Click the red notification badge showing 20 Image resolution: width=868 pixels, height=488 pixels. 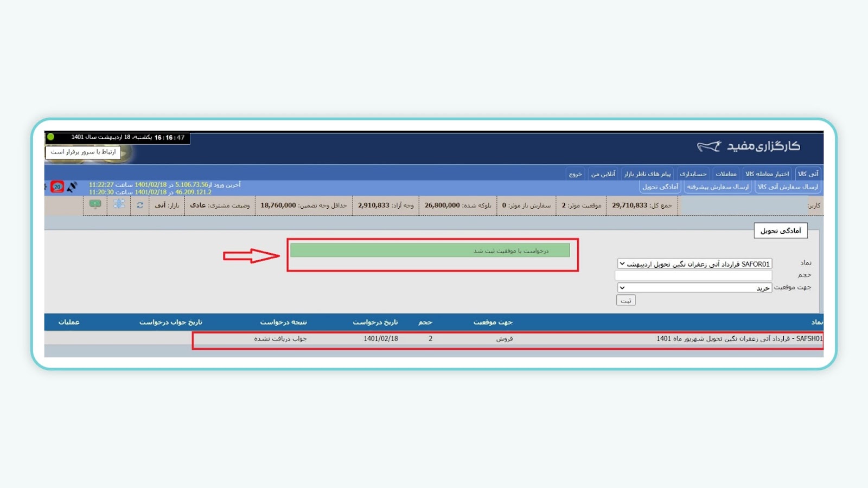click(57, 187)
